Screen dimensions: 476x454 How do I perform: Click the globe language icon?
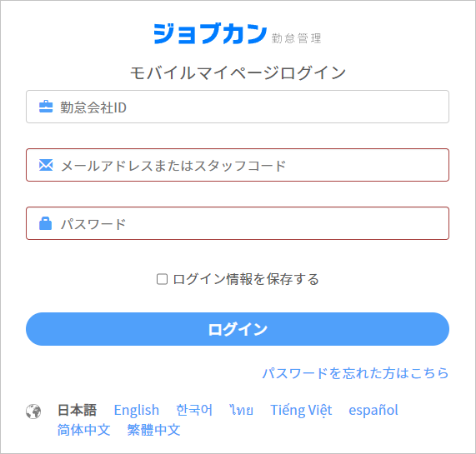tap(33, 412)
